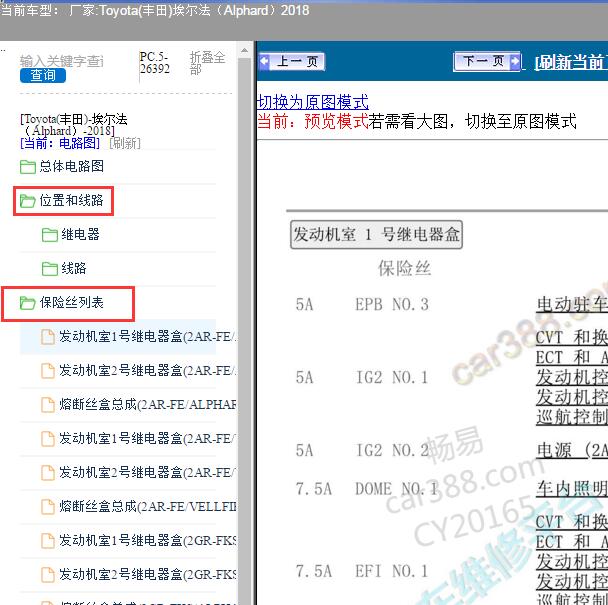
Task: Open the 线路 subfolder
Action: (x=74, y=268)
